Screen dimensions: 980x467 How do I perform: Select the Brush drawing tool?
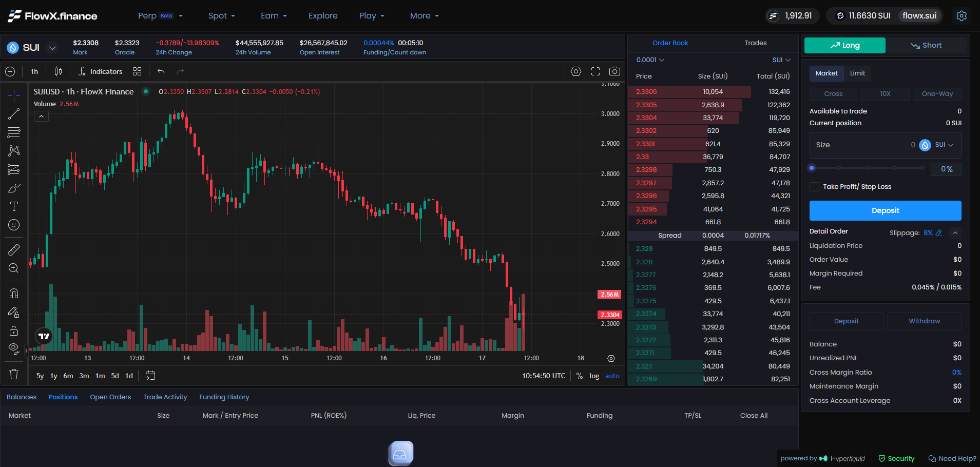pyautogui.click(x=14, y=187)
